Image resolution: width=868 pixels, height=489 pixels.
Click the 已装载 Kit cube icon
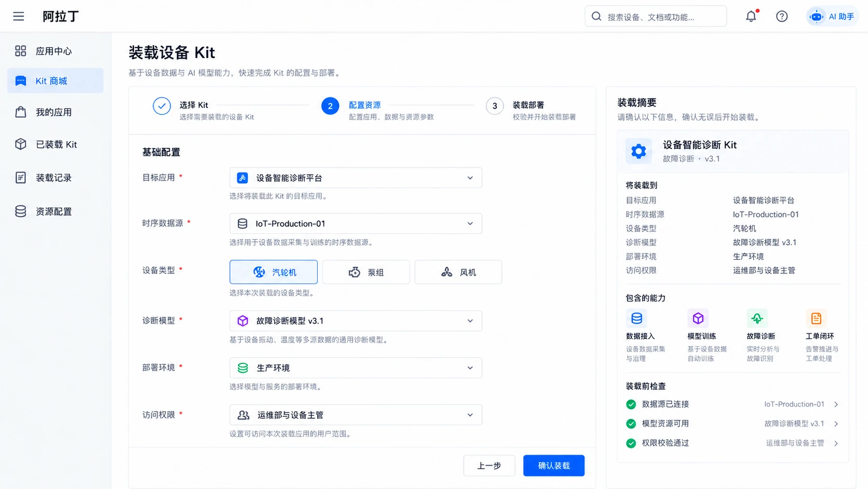[21, 144]
